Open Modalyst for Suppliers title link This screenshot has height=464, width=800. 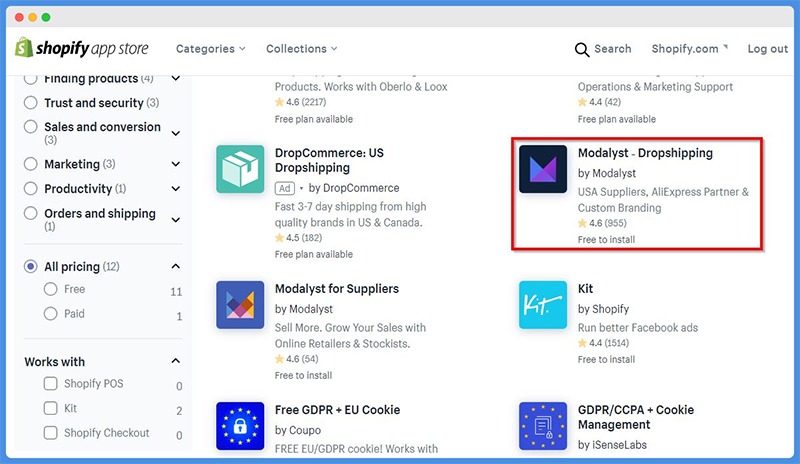click(x=337, y=289)
